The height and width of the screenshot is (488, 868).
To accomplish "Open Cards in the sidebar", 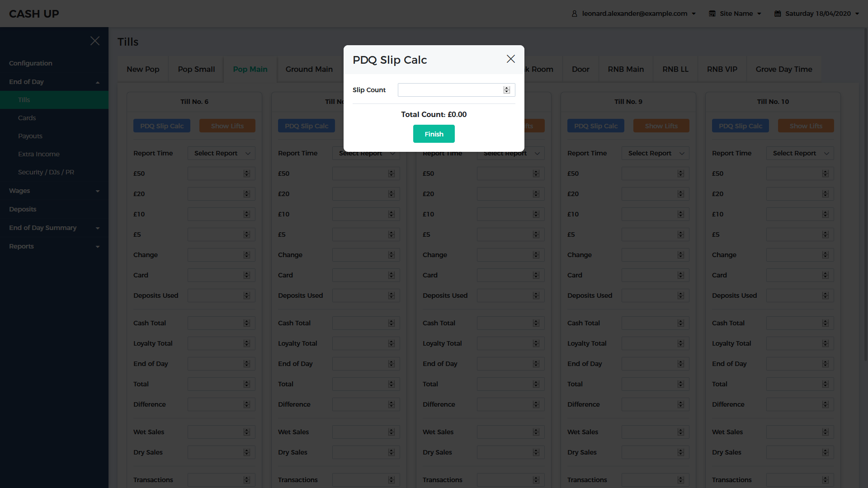I will (x=27, y=118).
